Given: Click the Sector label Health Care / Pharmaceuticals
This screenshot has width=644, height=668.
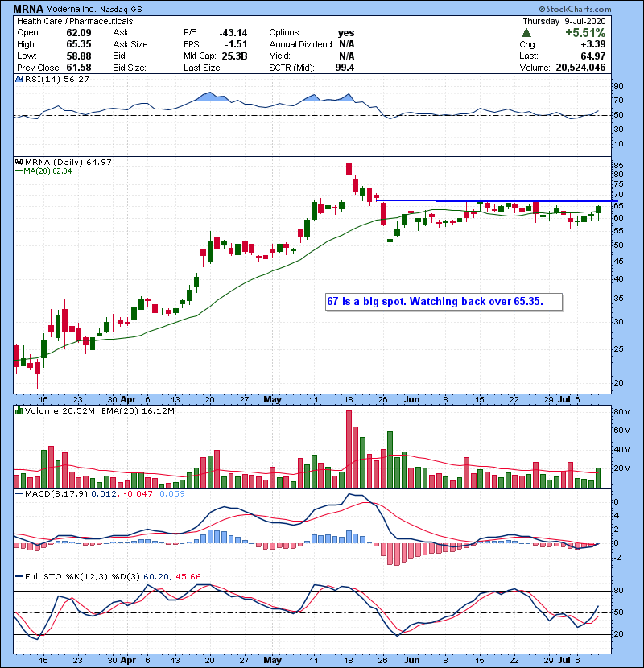Looking at the screenshot, I should pyautogui.click(x=75, y=21).
